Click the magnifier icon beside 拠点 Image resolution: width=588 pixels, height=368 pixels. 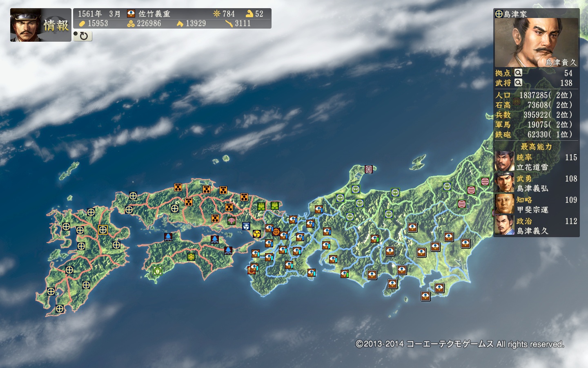(518, 73)
